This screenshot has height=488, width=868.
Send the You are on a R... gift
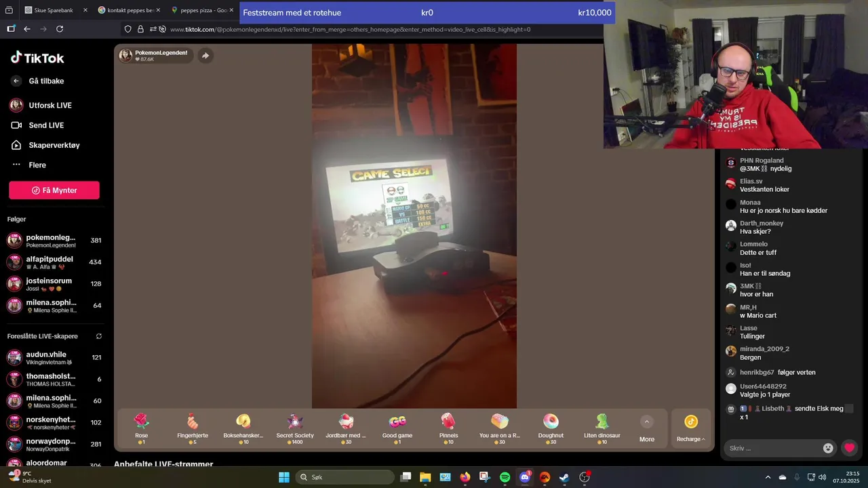point(500,428)
